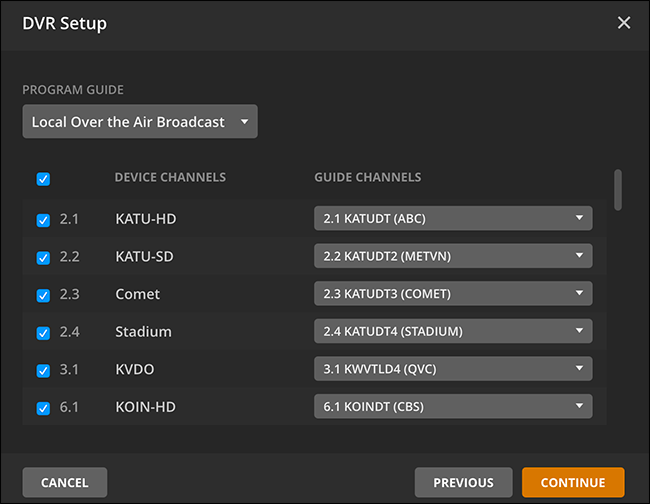Click the KATU-HD device channel name
The height and width of the screenshot is (504, 650).
tap(146, 219)
